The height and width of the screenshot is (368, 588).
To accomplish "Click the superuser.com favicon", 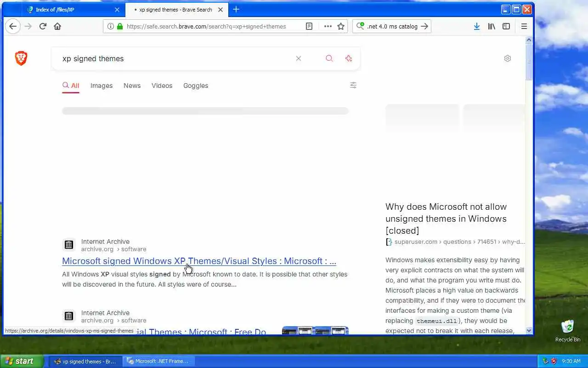I will tap(389, 241).
